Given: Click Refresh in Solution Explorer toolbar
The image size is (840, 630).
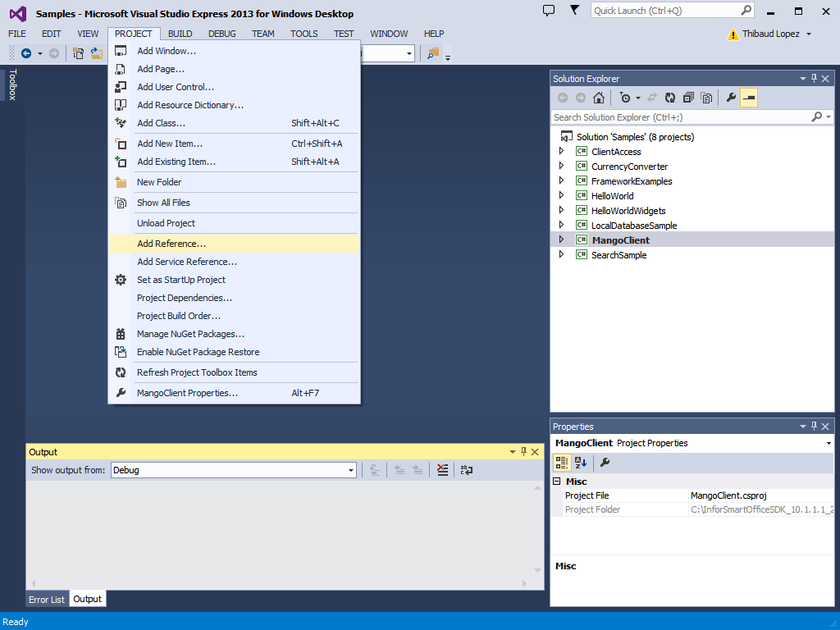Looking at the screenshot, I should [670, 98].
